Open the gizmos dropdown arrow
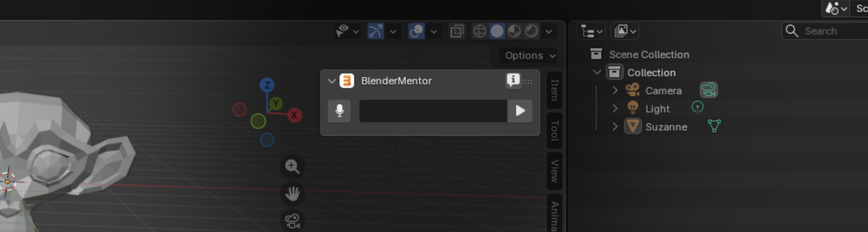The width and height of the screenshot is (868, 232). [393, 31]
